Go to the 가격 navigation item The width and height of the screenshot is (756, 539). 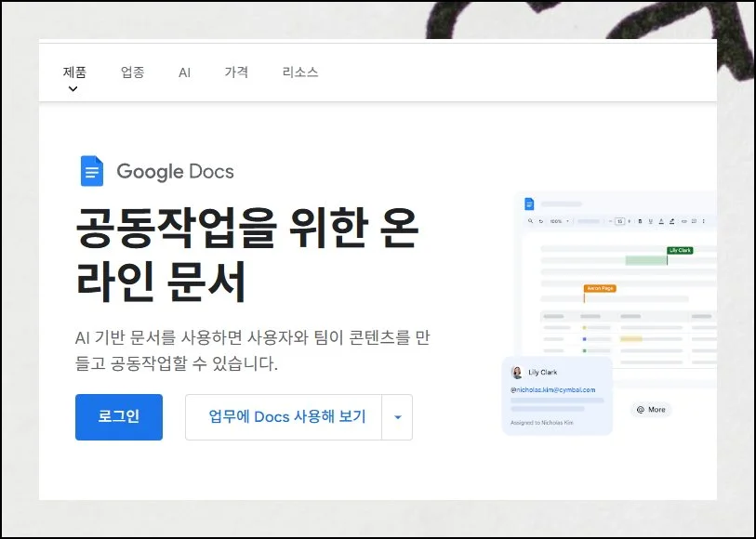coord(236,72)
